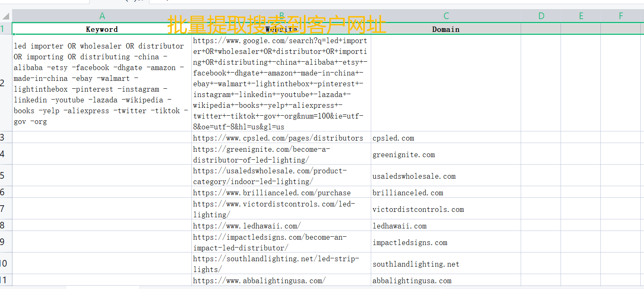Select column A header

[102, 16]
